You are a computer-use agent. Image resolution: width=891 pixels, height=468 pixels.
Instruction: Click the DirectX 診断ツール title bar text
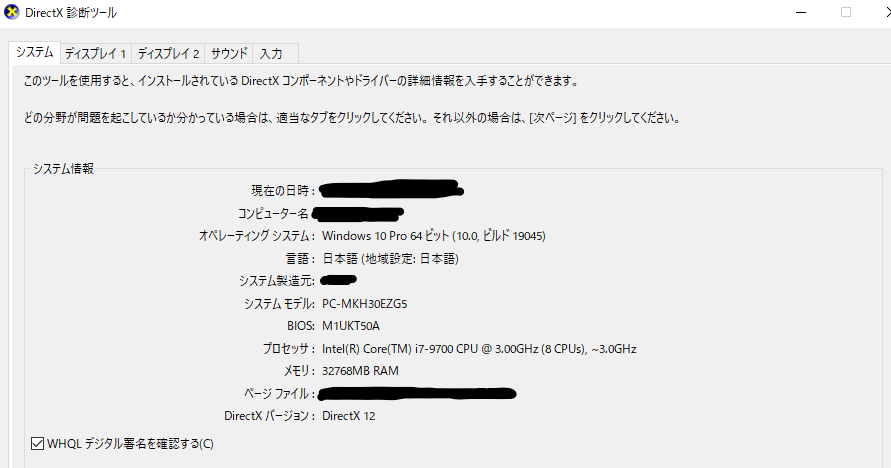pos(71,12)
